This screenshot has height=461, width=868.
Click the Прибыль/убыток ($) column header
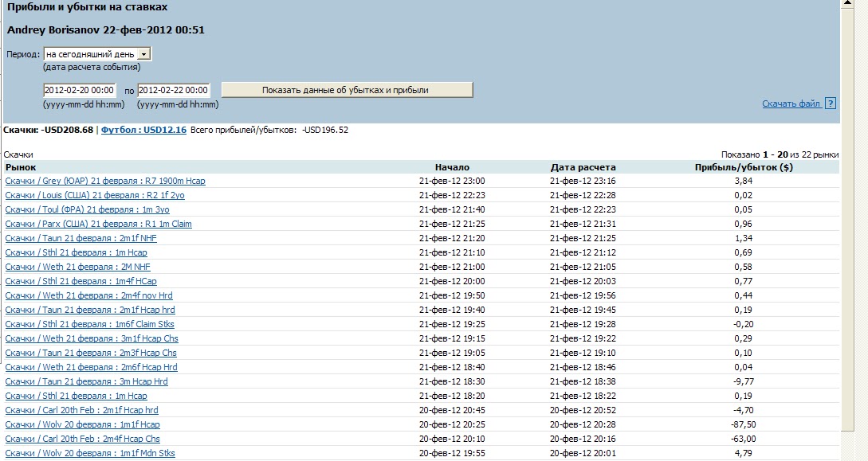744,167
